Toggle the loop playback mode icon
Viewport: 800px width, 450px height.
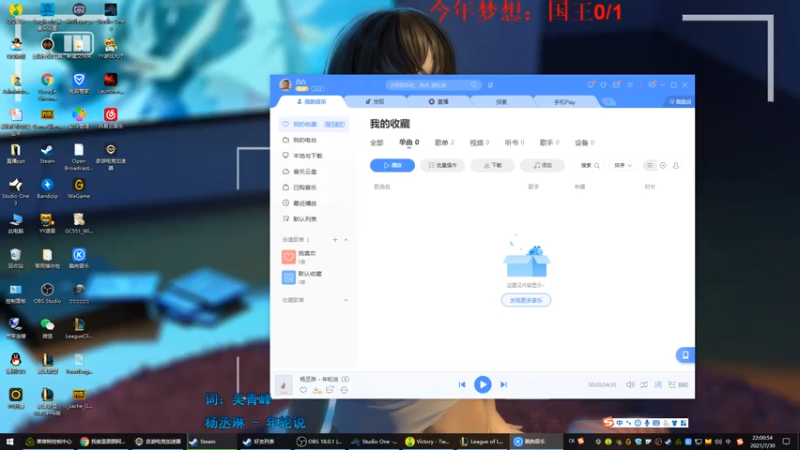644,385
